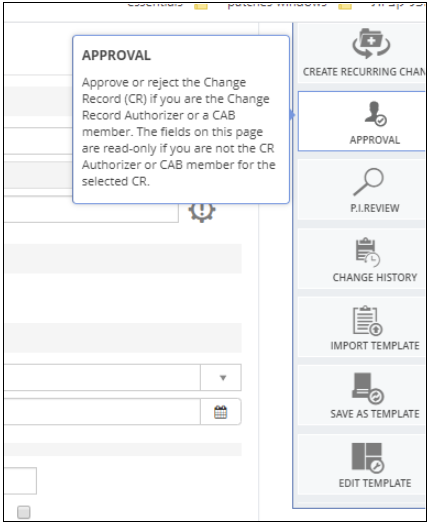
Task: View Change History clipboard icon
Action: pyautogui.click(x=367, y=252)
